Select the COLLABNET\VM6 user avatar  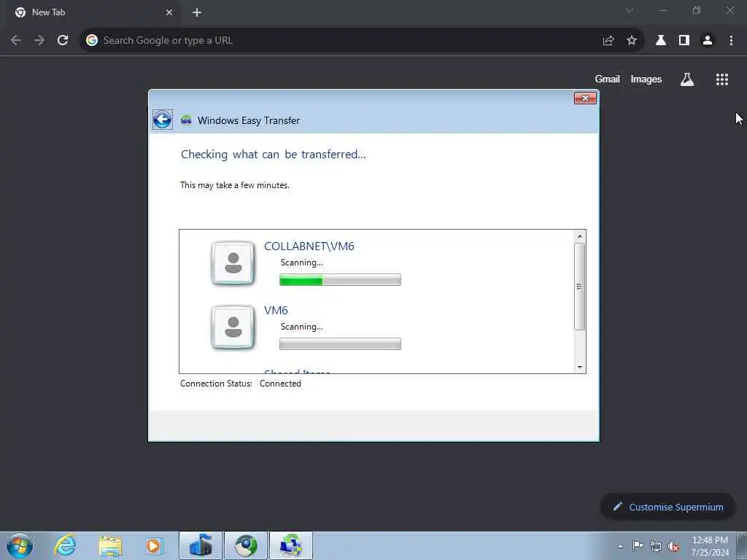233,262
